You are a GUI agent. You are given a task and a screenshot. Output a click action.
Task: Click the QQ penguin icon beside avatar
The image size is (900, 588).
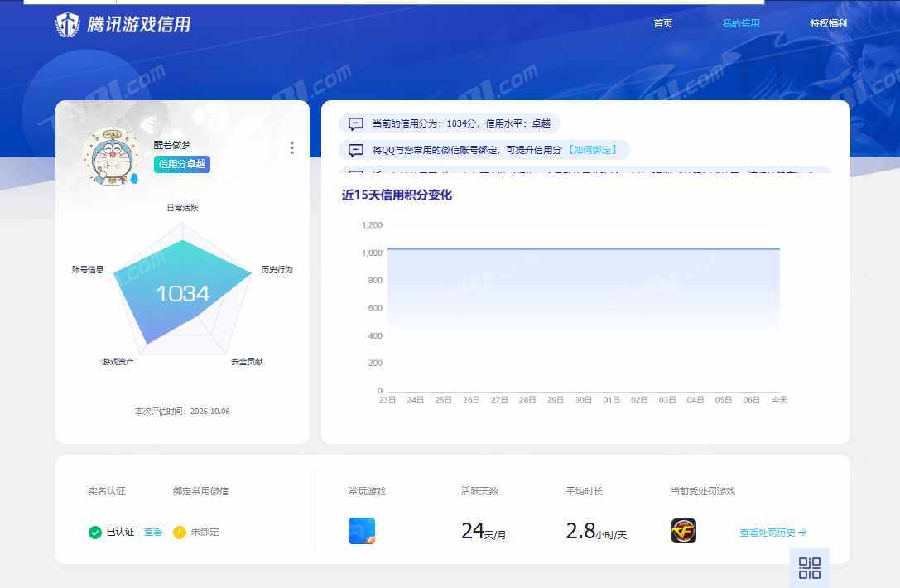click(134, 179)
